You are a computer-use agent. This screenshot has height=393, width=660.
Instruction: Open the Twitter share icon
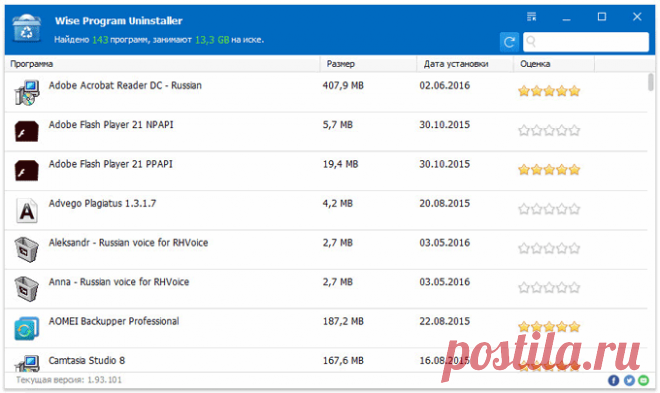[629, 380]
